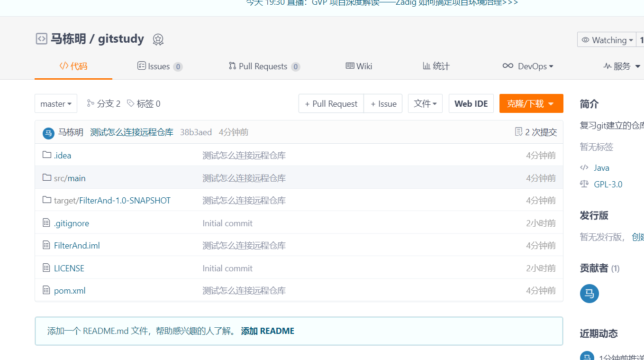Open the 38b3aed commit link
The height and width of the screenshot is (360, 644).
(x=197, y=132)
